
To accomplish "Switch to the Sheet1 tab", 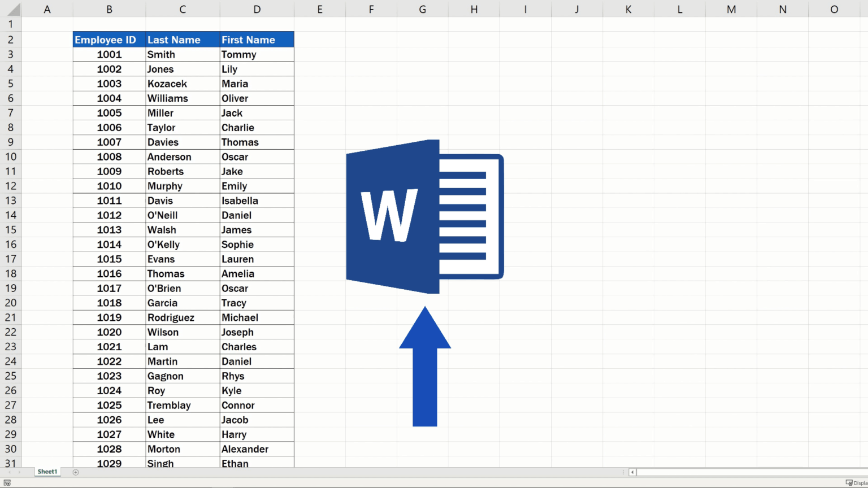I will 47,472.
